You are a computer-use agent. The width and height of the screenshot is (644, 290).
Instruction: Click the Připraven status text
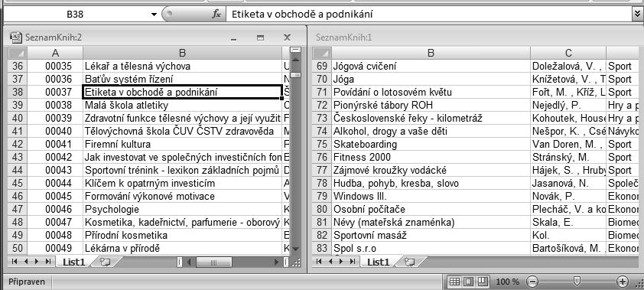pyautogui.click(x=27, y=282)
